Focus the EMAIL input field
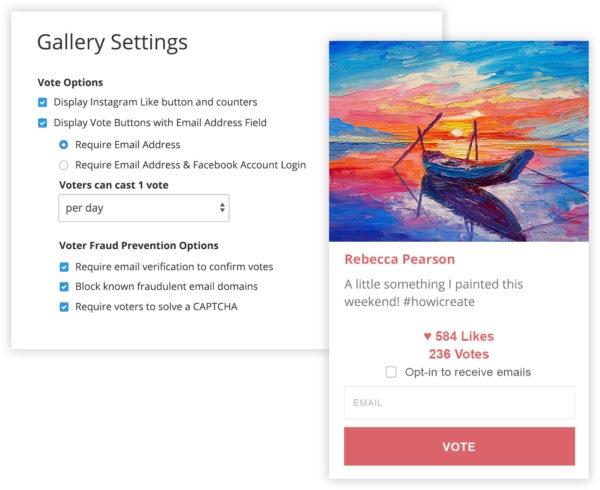Image resolution: width=600 pixels, height=490 pixels. (459, 403)
